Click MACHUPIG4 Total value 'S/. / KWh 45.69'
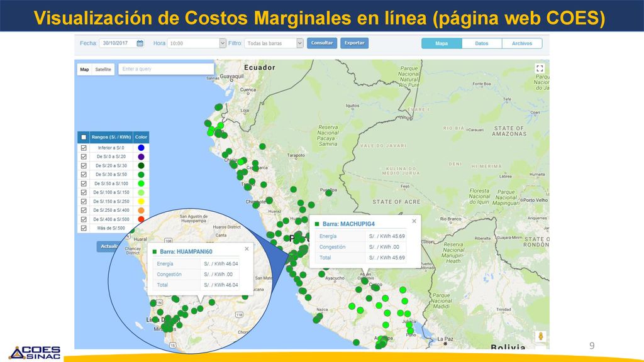 click(x=387, y=258)
